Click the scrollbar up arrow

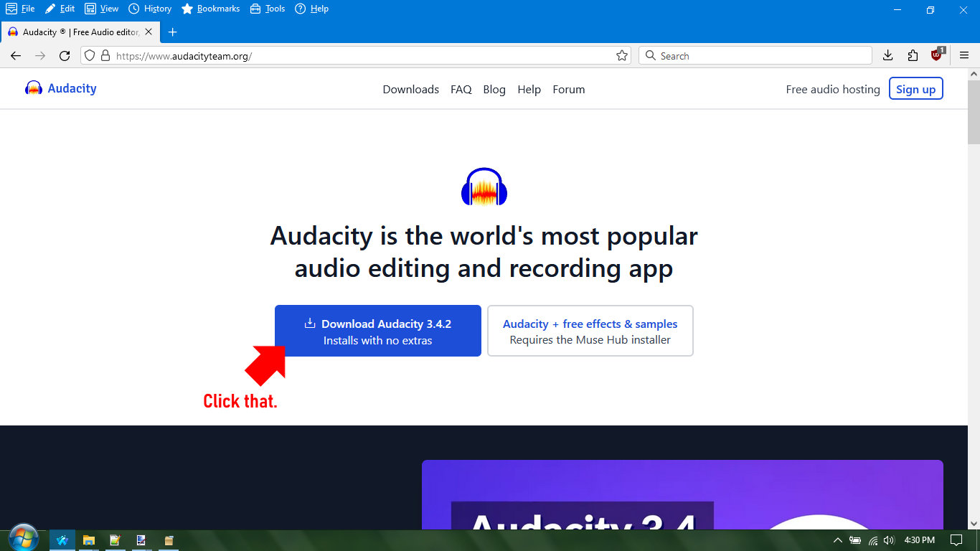coord(974,74)
